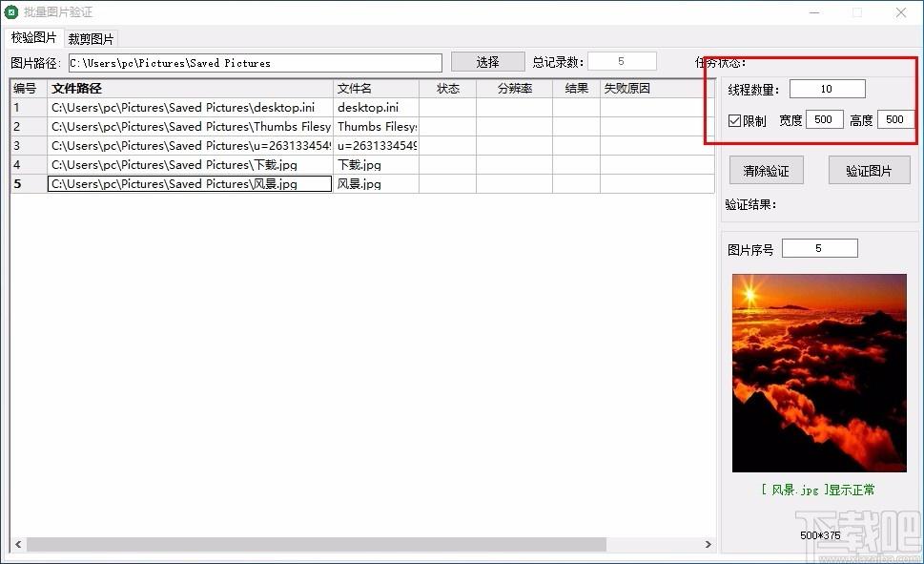Image resolution: width=924 pixels, height=564 pixels.
Task: Minimize the 批量图片验证 window
Action: point(814,12)
